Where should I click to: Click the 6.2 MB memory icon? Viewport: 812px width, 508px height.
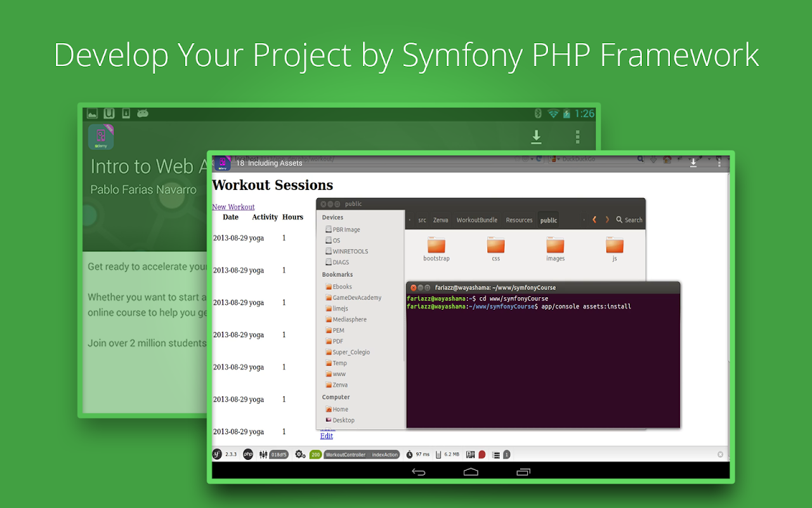pos(438,455)
